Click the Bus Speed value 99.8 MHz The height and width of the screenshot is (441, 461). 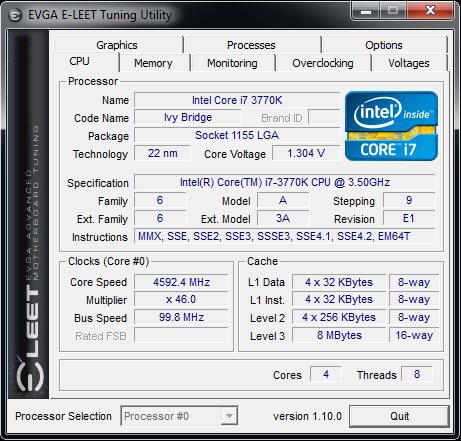(181, 317)
